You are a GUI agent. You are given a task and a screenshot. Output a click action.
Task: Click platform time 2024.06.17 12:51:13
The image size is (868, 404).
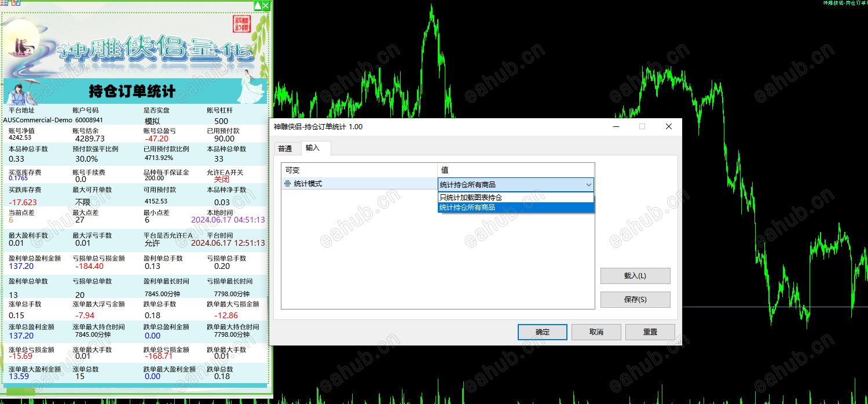(x=228, y=243)
